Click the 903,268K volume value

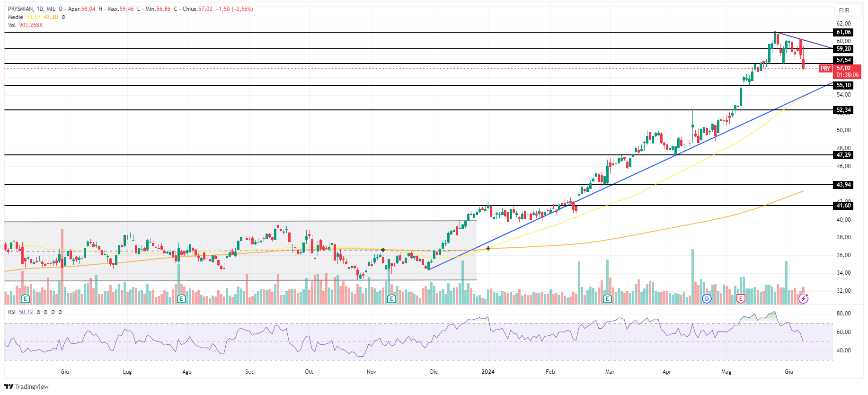click(x=31, y=25)
